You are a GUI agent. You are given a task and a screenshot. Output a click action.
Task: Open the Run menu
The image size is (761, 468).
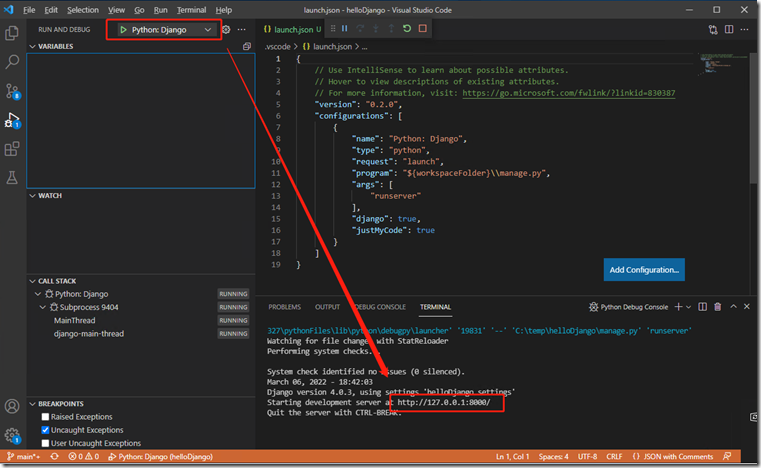coord(160,10)
